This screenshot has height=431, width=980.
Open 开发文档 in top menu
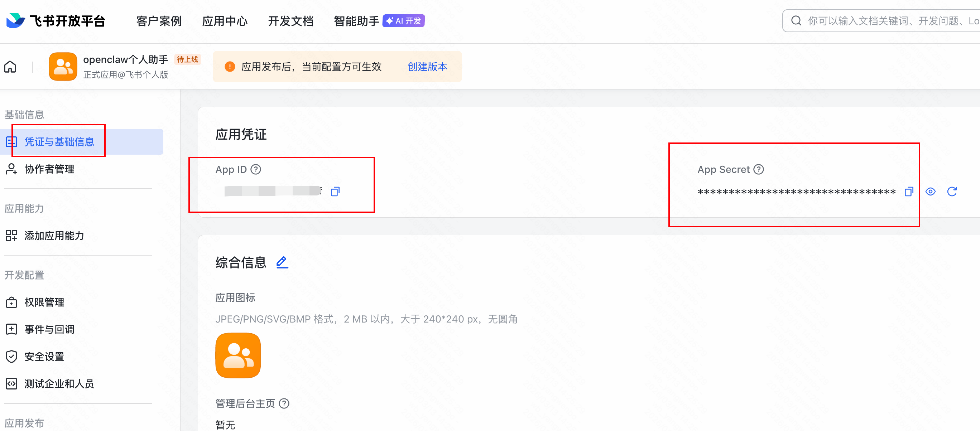[x=290, y=21]
